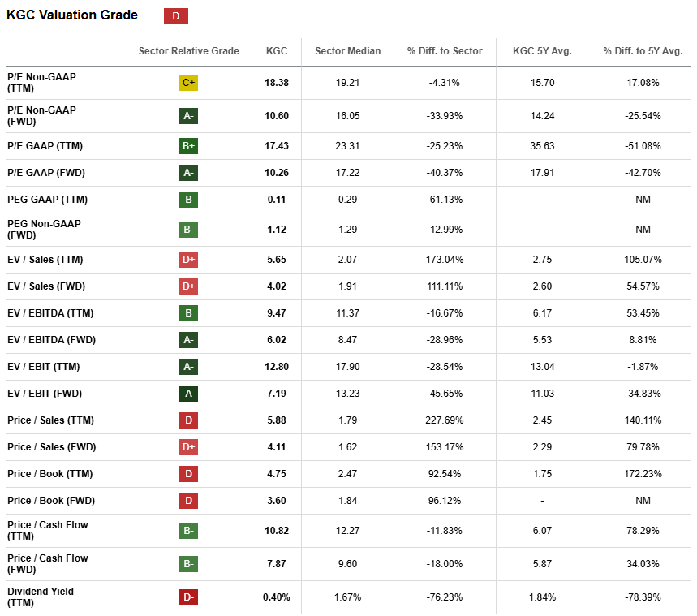The image size is (697, 616).
Task: Click the % Diff. to 5Y Avg. column header
Action: click(x=643, y=50)
